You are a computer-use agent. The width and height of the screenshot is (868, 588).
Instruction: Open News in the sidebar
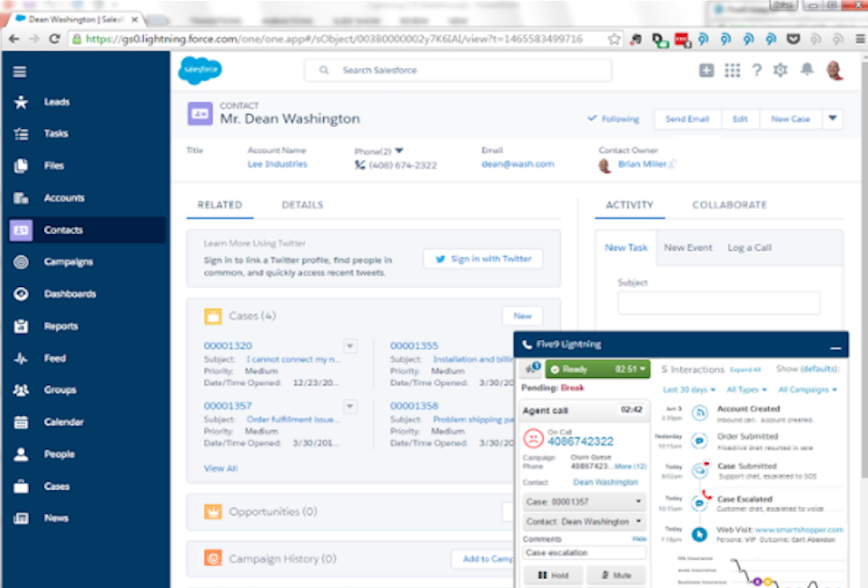point(56,518)
